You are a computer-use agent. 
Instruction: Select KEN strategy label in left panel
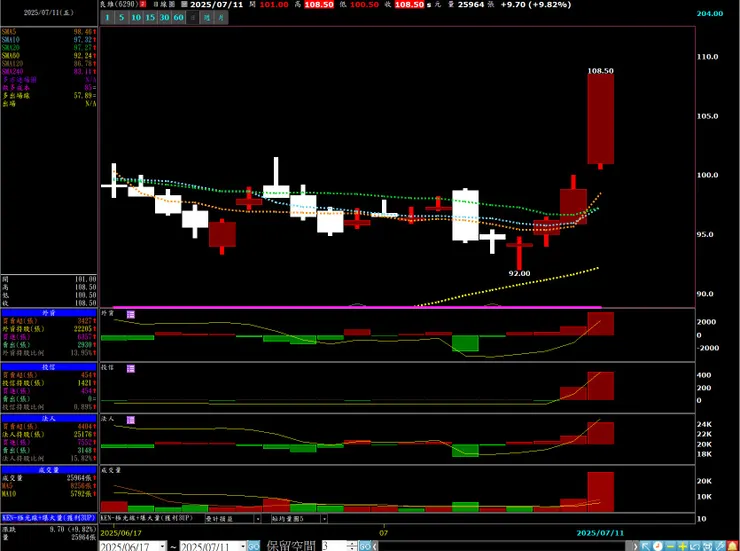49,518
